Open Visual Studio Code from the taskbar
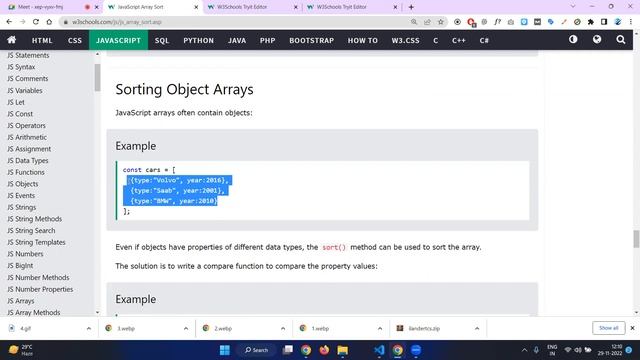 pyautogui.click(x=379, y=350)
